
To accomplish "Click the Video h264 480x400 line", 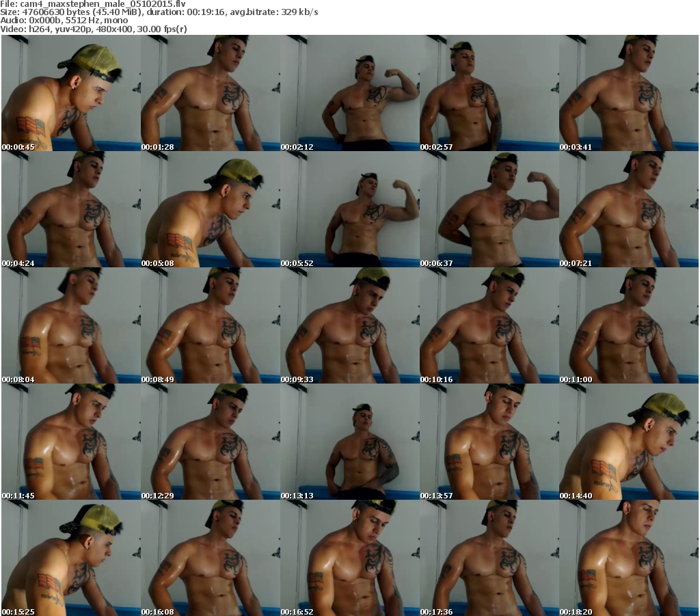I will click(x=93, y=29).
